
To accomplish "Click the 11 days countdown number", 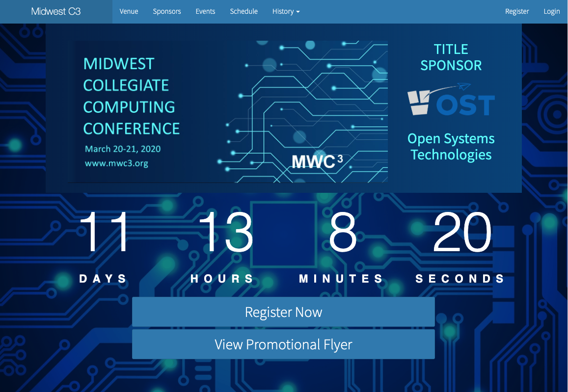I will pyautogui.click(x=104, y=232).
